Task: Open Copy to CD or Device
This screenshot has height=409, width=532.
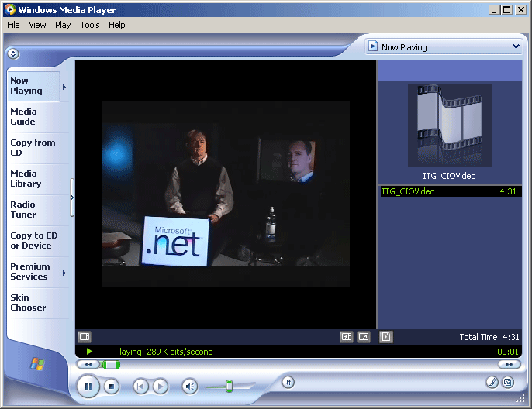Action: [x=33, y=241]
